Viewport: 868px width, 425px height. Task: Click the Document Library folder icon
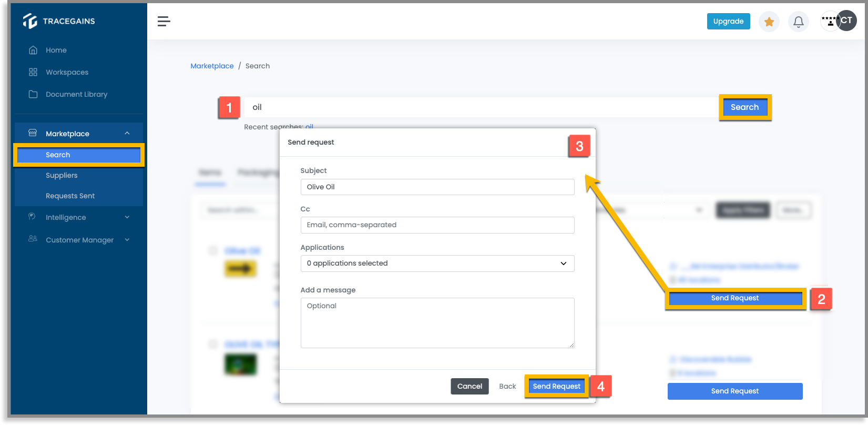(x=33, y=94)
